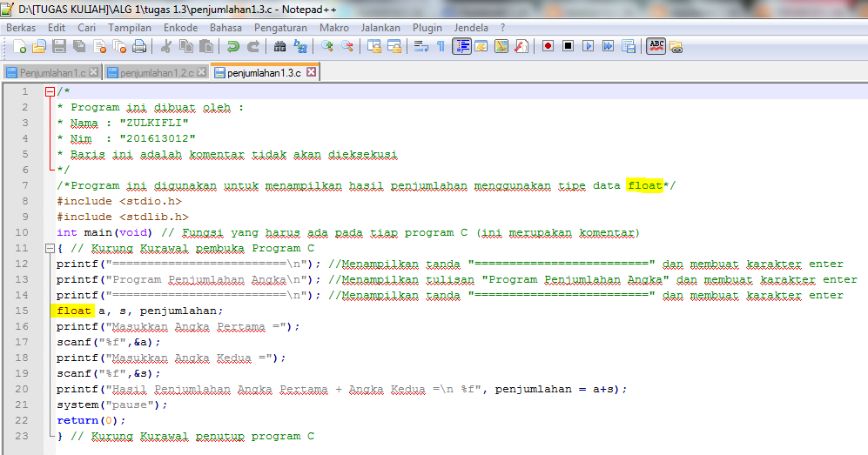The width and height of the screenshot is (868, 455).
Task: Toggle word wrap in the toolbar
Action: (x=421, y=46)
